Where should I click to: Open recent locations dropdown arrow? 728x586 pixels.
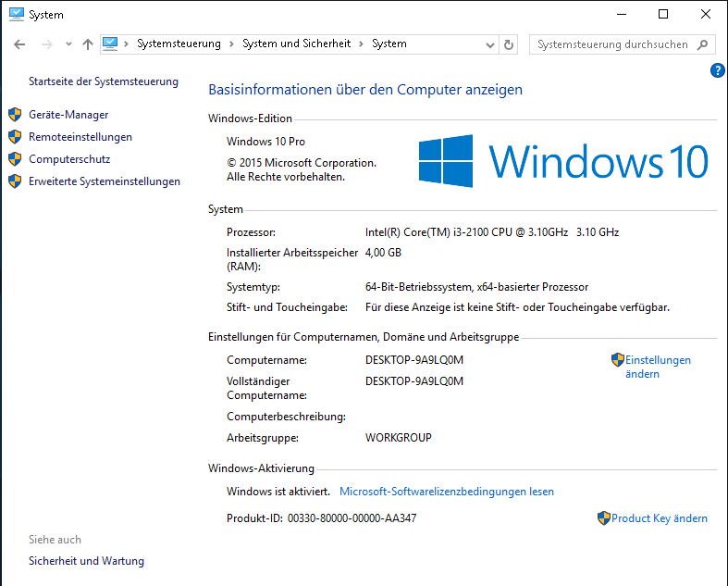tap(68, 44)
